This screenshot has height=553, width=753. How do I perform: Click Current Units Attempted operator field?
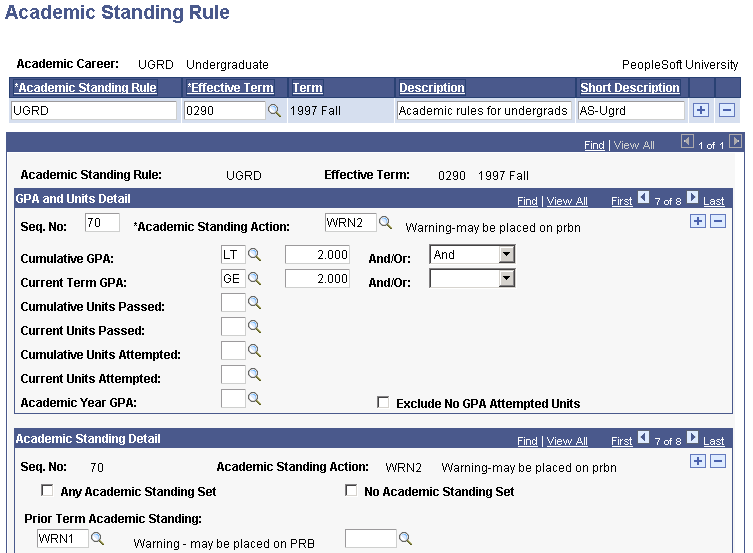coord(233,374)
